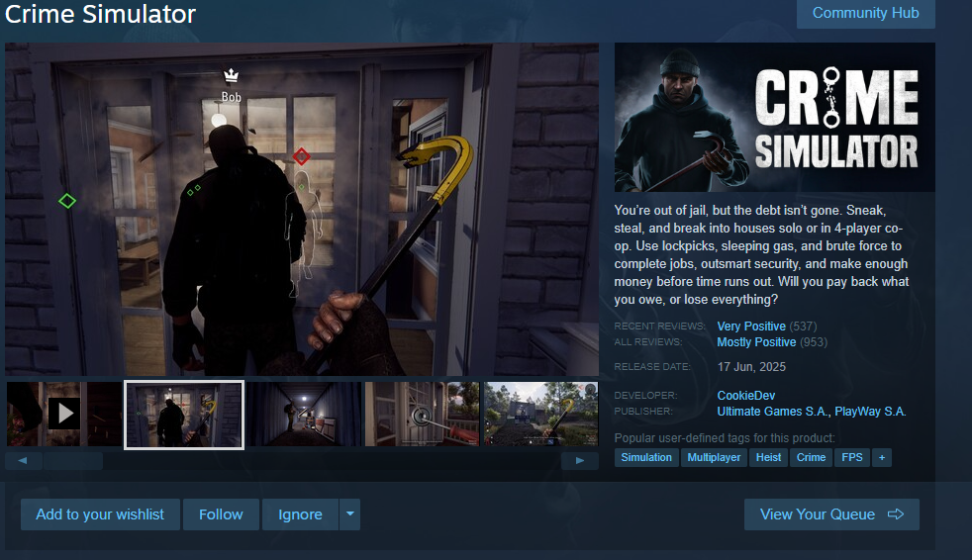The height and width of the screenshot is (560, 972).
Task: Click the release date 17 Jun, 2025
Action: click(751, 367)
